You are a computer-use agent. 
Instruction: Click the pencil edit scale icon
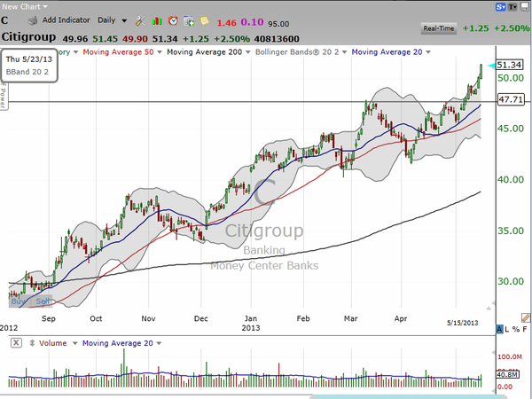526,317
